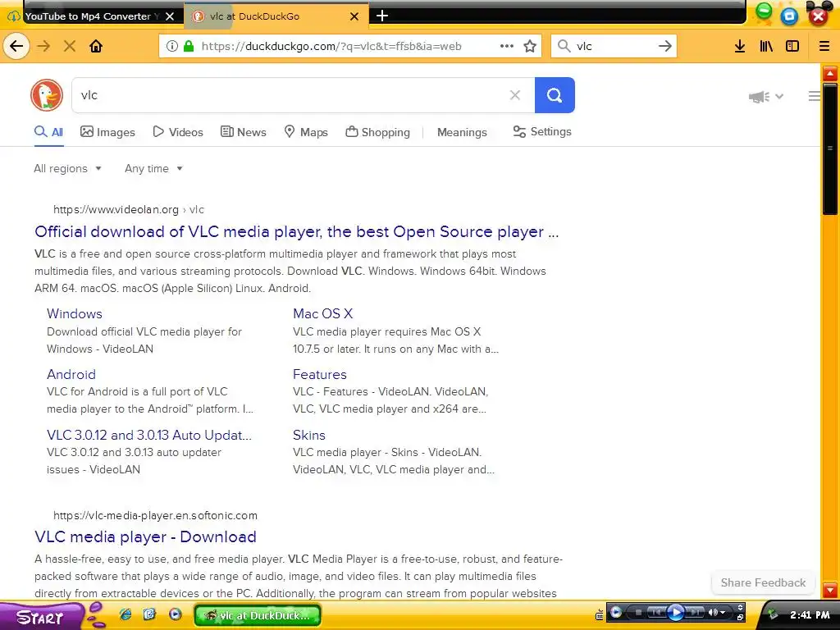Open a new browser tab

[x=382, y=16]
